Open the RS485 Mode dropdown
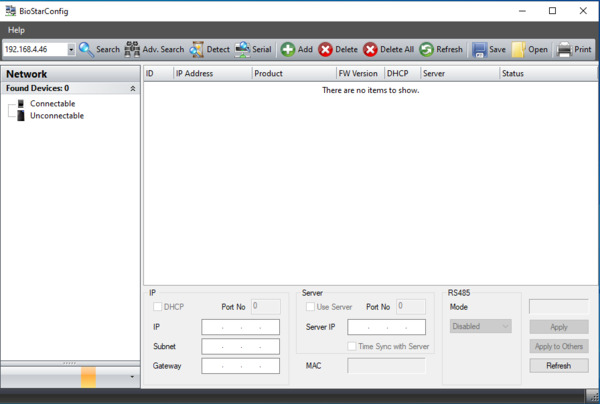 (x=481, y=326)
